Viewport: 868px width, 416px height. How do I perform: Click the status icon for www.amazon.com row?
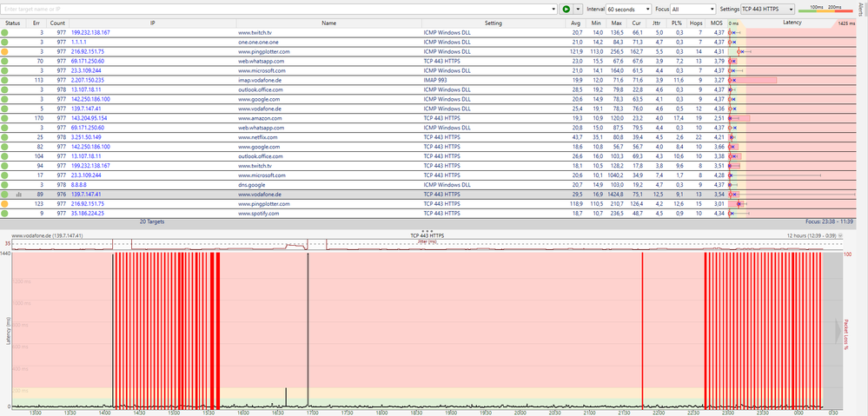pyautogui.click(x=5, y=118)
